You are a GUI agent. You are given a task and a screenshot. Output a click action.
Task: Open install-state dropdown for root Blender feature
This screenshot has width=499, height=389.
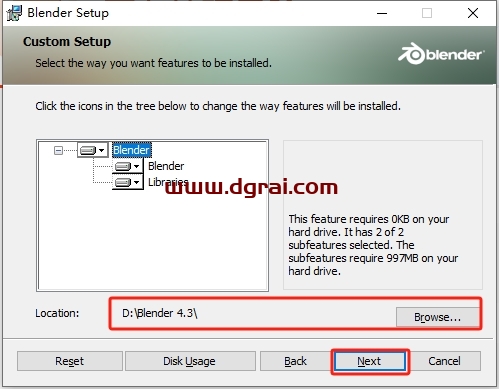pyautogui.click(x=93, y=150)
